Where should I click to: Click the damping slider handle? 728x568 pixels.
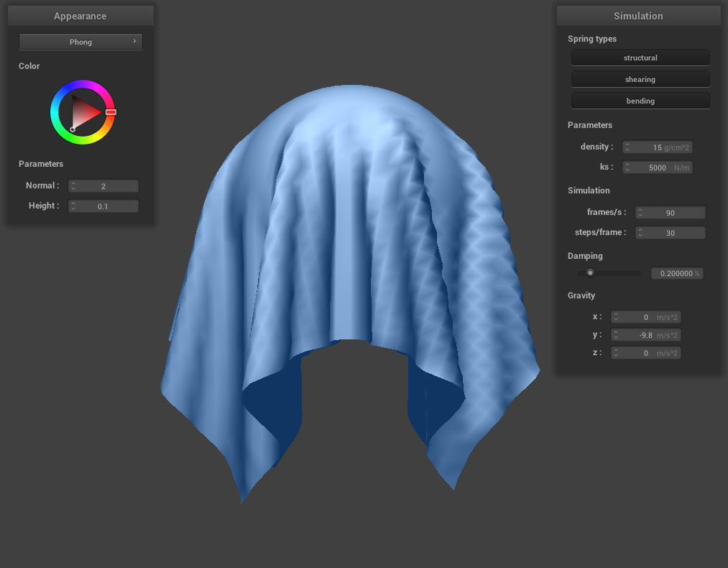[x=590, y=273]
